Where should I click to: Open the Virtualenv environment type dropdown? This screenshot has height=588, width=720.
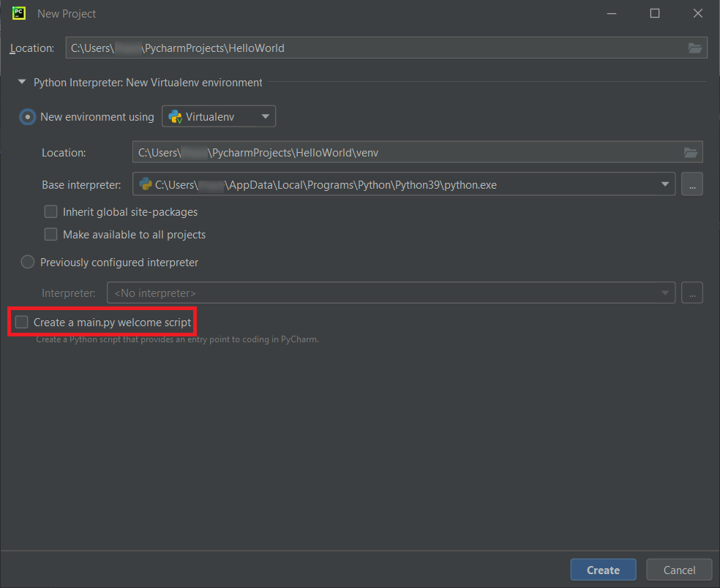(219, 116)
